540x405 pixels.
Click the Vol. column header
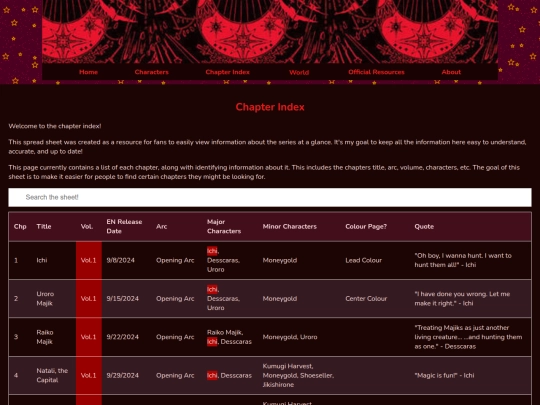click(x=87, y=227)
